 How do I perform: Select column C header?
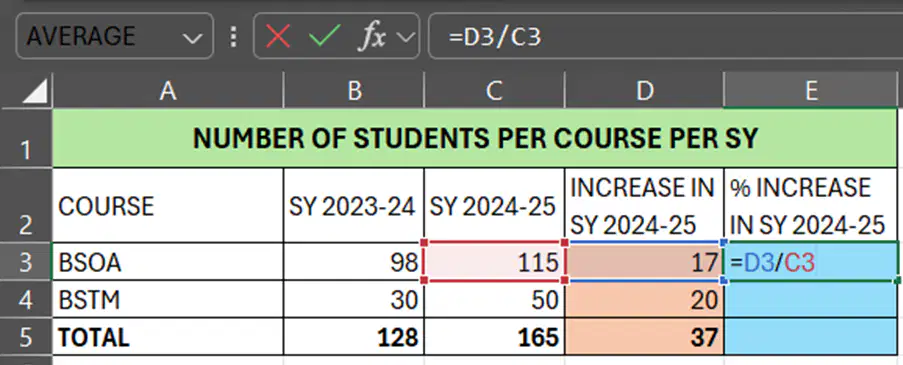click(x=495, y=91)
